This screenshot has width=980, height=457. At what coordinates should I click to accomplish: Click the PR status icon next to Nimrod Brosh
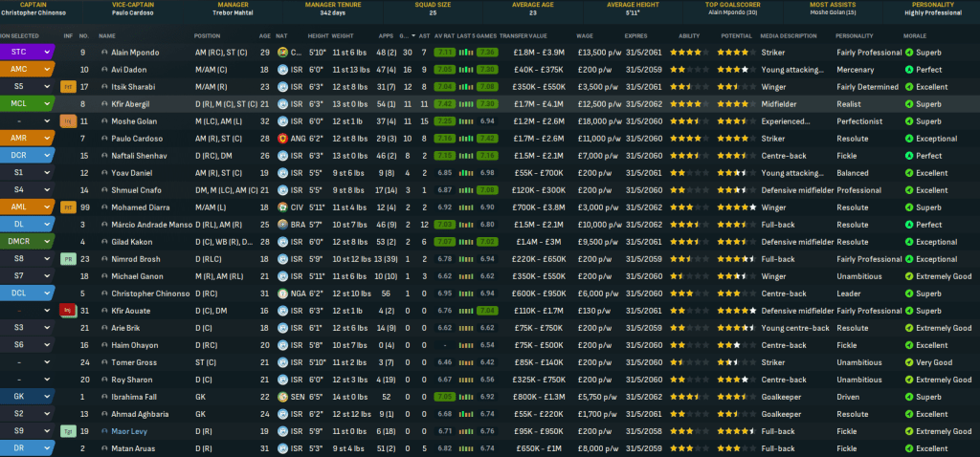pos(68,258)
